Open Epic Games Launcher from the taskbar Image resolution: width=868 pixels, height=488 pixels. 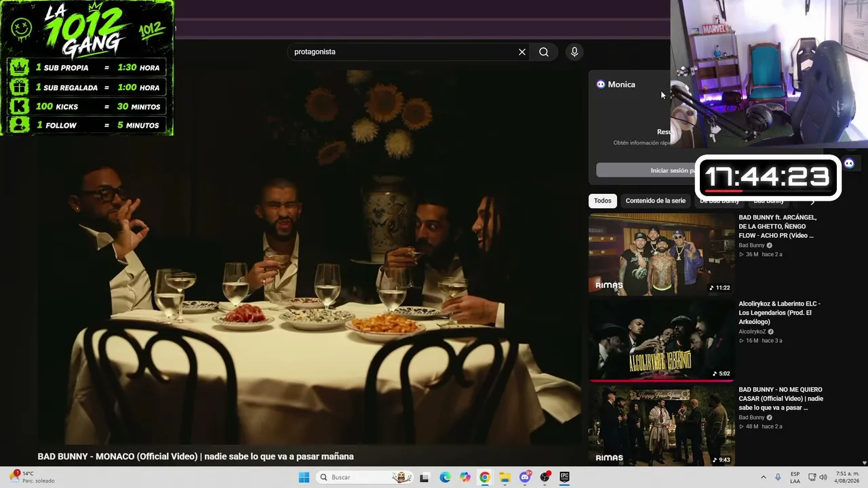coord(564,477)
